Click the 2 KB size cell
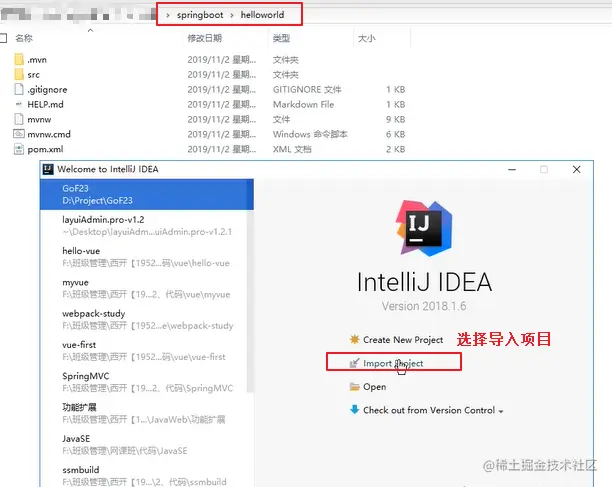Screen dimensions: 612x487 coord(395,149)
